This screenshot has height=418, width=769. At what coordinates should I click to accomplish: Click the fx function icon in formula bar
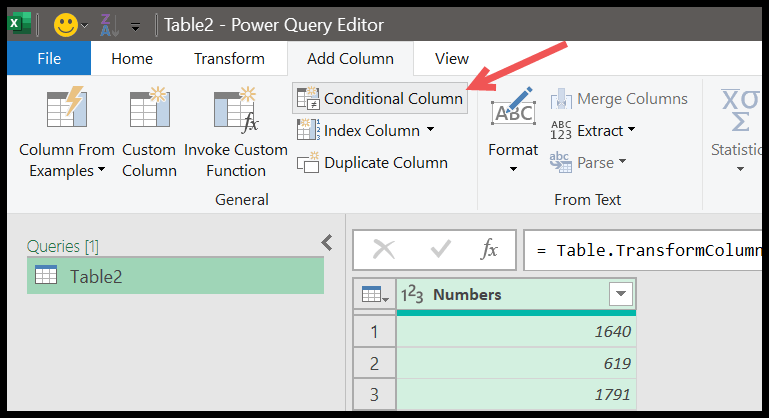click(x=489, y=250)
